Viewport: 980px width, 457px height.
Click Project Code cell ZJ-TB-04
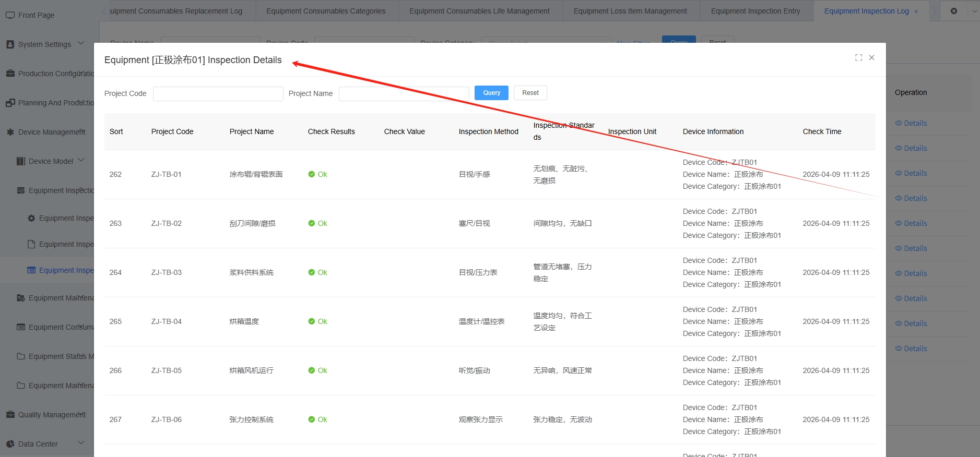coord(167,321)
